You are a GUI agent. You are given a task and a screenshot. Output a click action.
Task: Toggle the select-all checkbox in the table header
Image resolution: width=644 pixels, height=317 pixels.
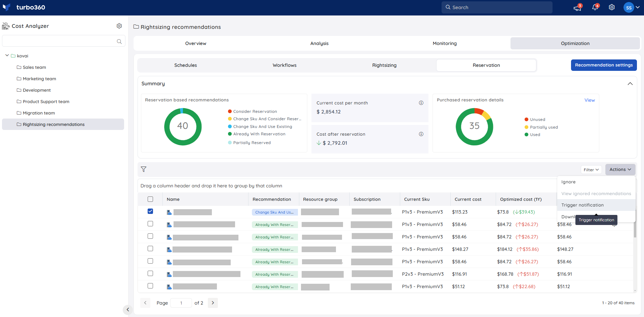[150, 199]
